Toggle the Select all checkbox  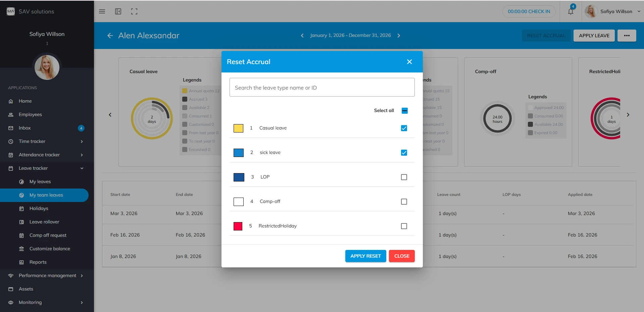coord(404,111)
